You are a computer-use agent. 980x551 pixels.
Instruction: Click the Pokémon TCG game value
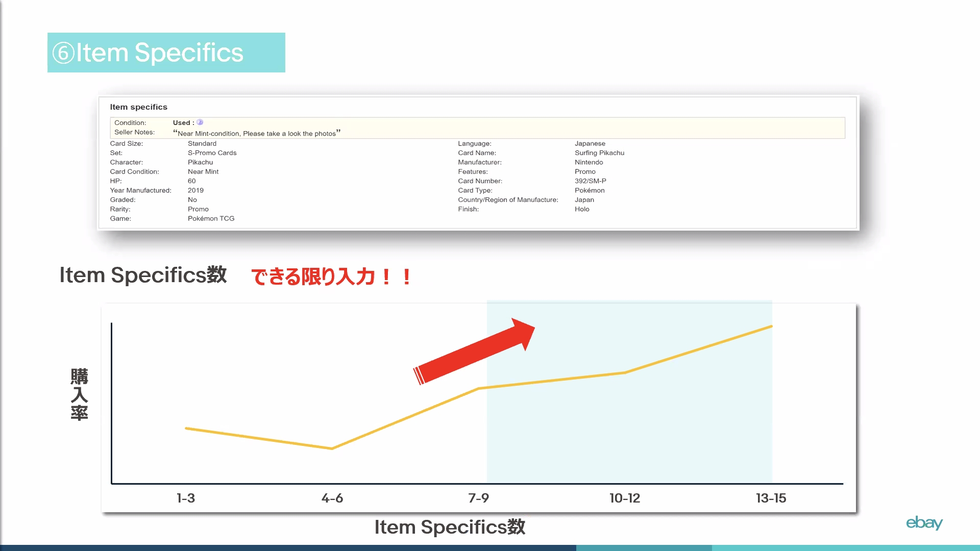211,218
